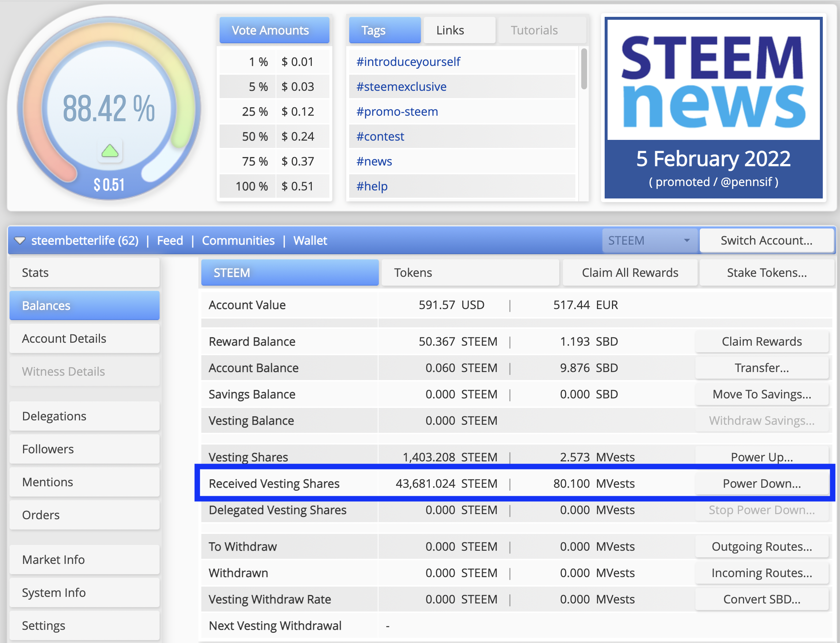Open Delegations in the sidebar
This screenshot has width=840, height=643.
(85, 416)
